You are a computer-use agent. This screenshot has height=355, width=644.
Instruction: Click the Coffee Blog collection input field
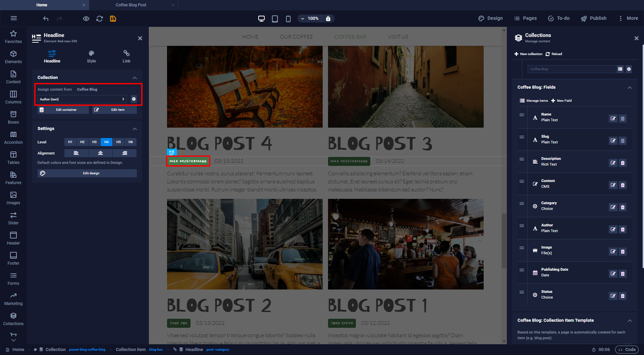(572, 69)
